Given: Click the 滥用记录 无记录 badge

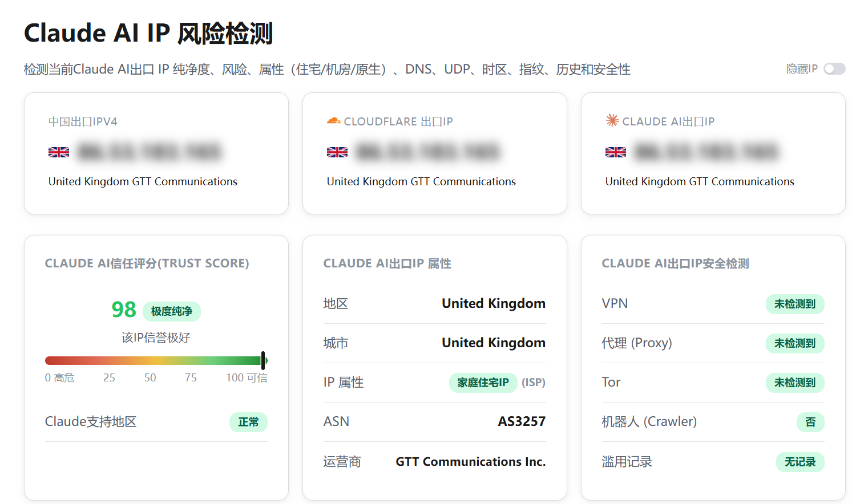Looking at the screenshot, I should tap(800, 462).
